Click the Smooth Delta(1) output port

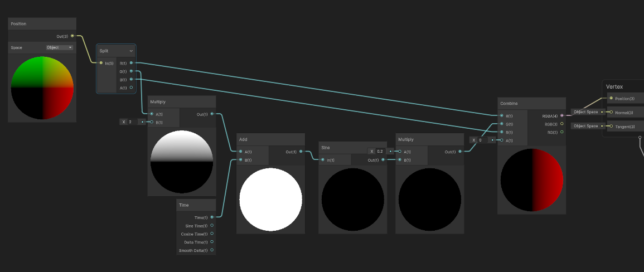(x=212, y=250)
